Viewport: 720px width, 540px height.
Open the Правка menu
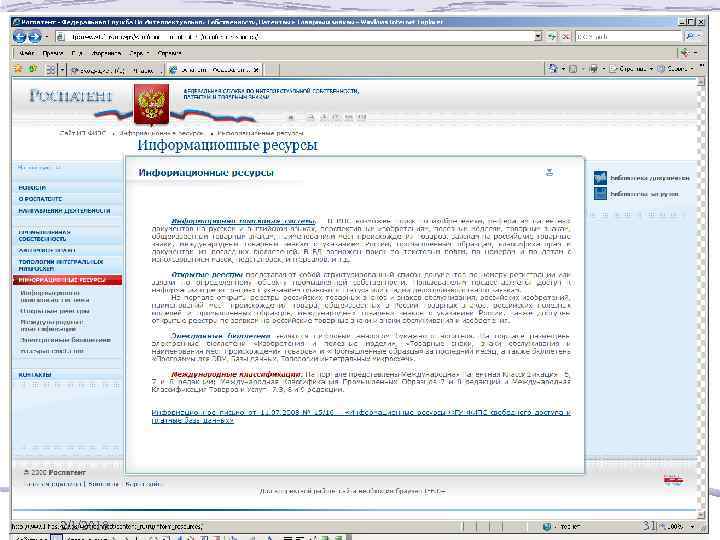tap(53, 53)
